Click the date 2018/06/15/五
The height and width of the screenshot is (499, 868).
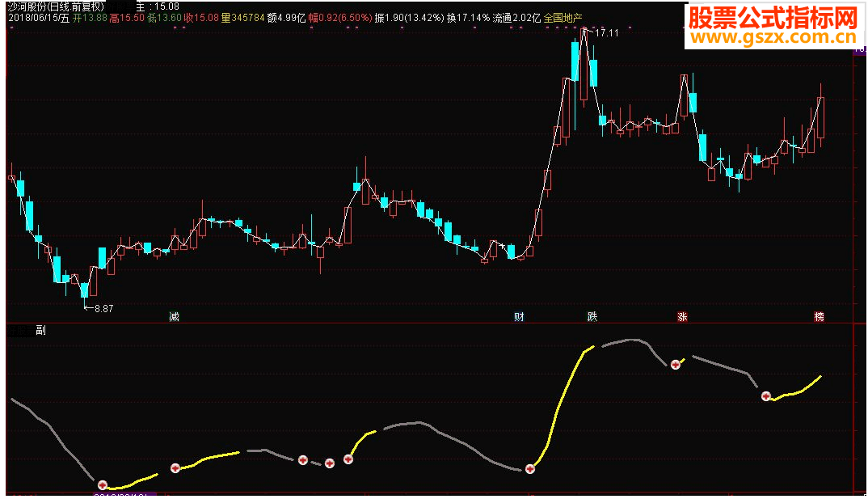click(x=39, y=18)
